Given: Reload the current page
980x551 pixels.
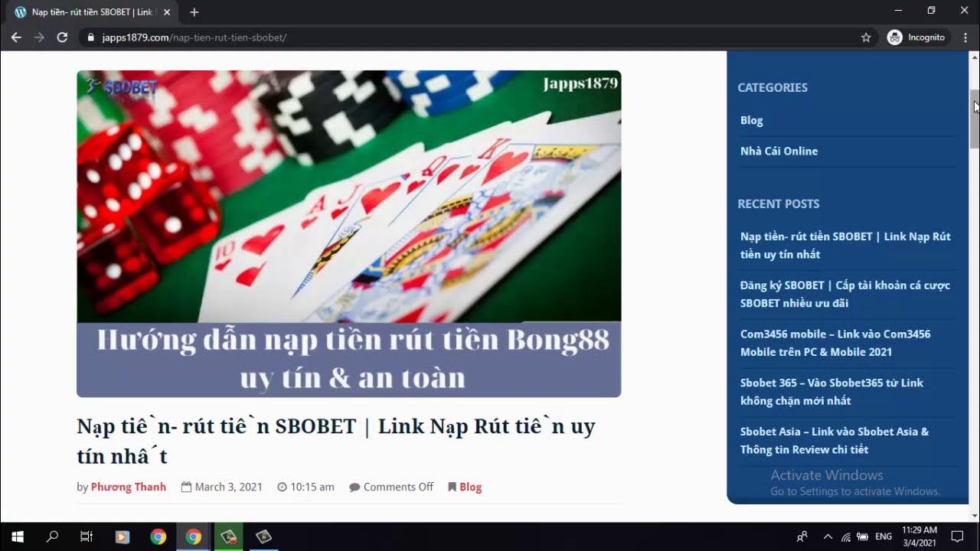Looking at the screenshot, I should point(62,37).
